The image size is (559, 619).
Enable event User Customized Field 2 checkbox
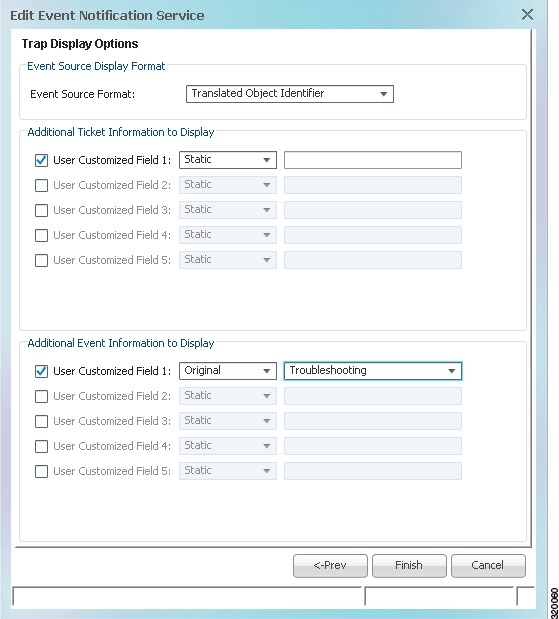[41, 396]
